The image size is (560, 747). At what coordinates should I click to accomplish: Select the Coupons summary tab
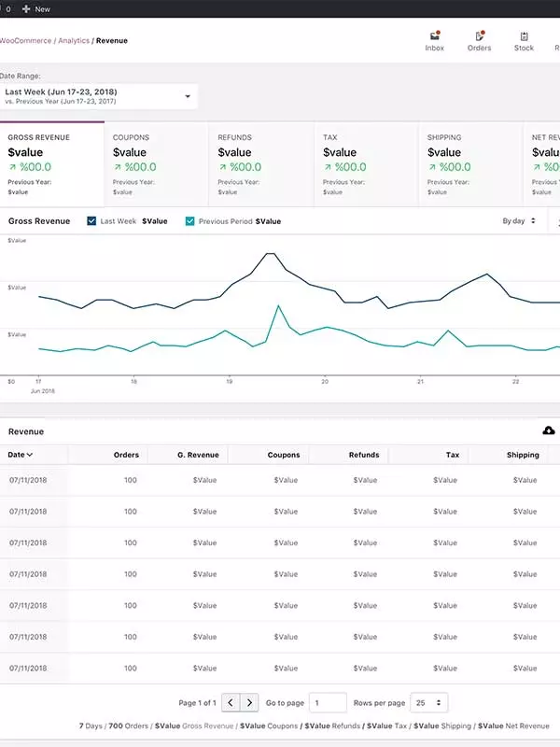point(156,163)
